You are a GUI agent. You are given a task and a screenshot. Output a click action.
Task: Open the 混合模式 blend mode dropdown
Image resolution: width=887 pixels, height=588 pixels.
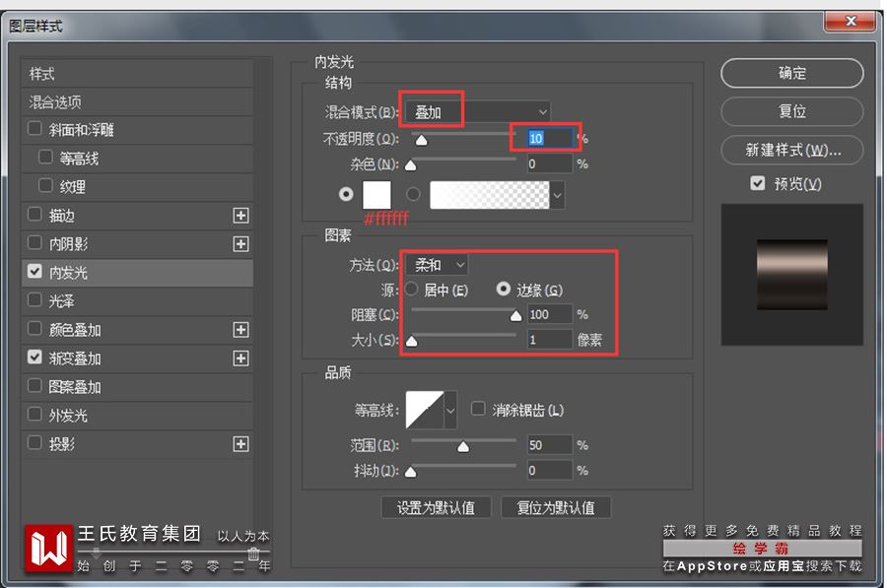(x=478, y=112)
